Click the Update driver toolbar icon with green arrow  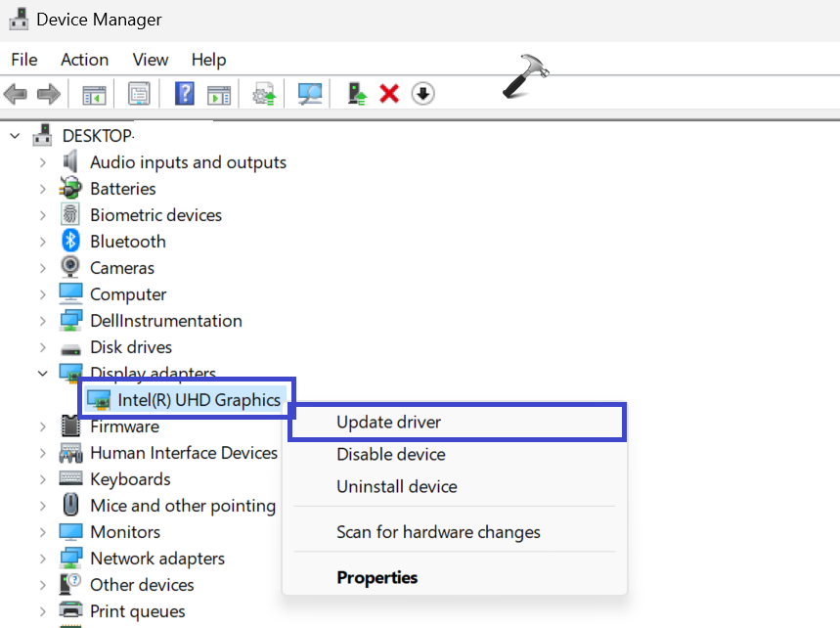point(357,94)
